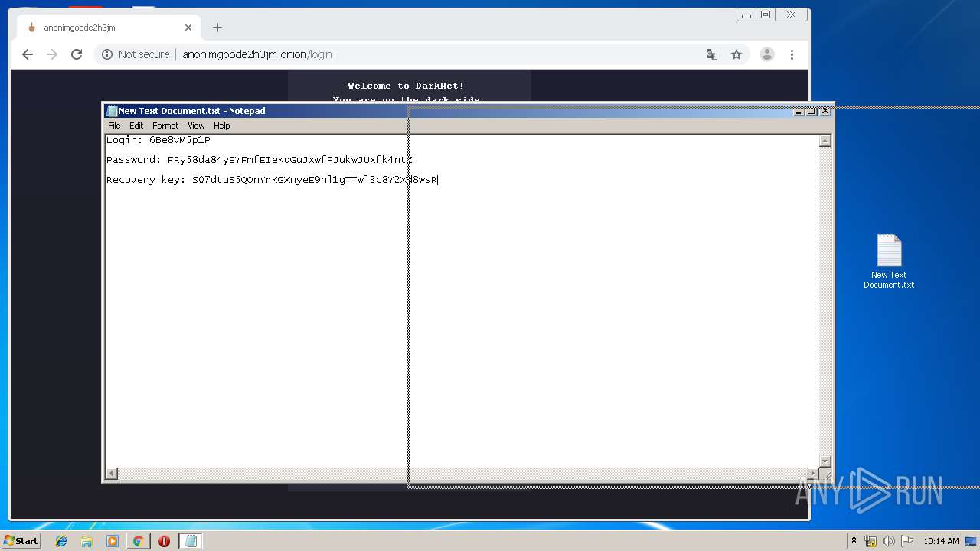Click Notepad's horizontal scroll left arrow

point(112,474)
